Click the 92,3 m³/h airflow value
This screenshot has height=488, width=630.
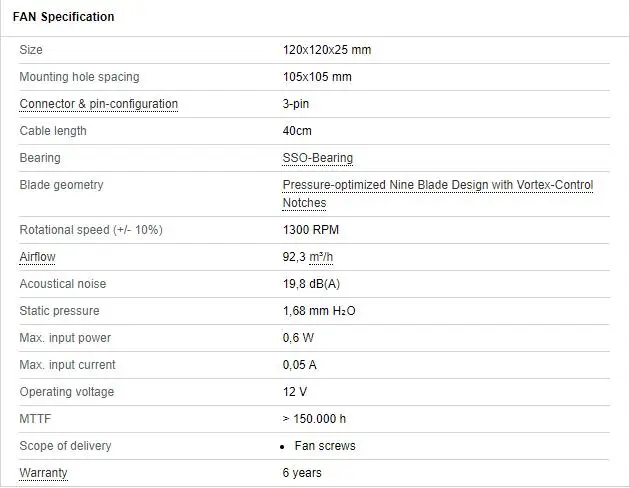coord(308,257)
